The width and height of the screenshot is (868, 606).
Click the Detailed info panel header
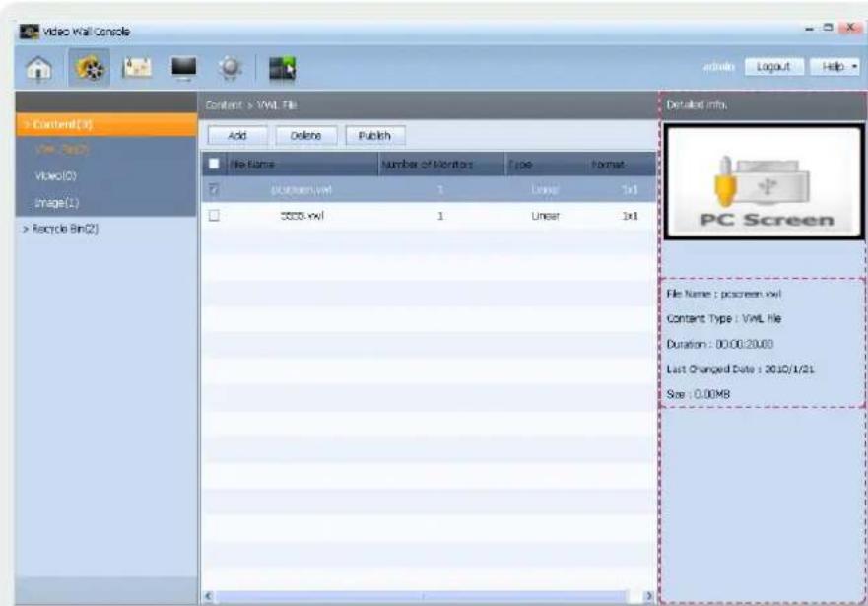[x=763, y=105]
